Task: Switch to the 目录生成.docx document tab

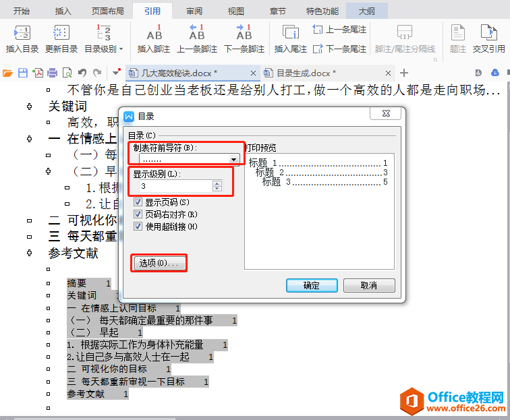Action: tap(328, 73)
